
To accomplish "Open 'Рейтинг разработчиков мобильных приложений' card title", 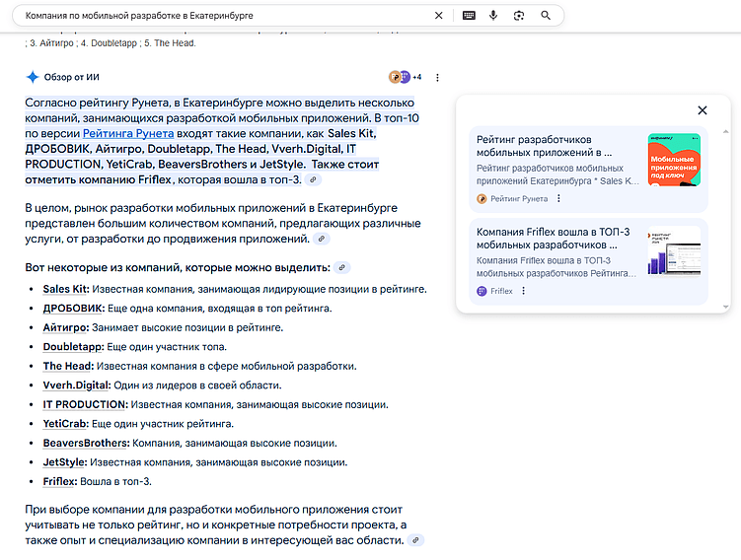I will (x=544, y=146).
